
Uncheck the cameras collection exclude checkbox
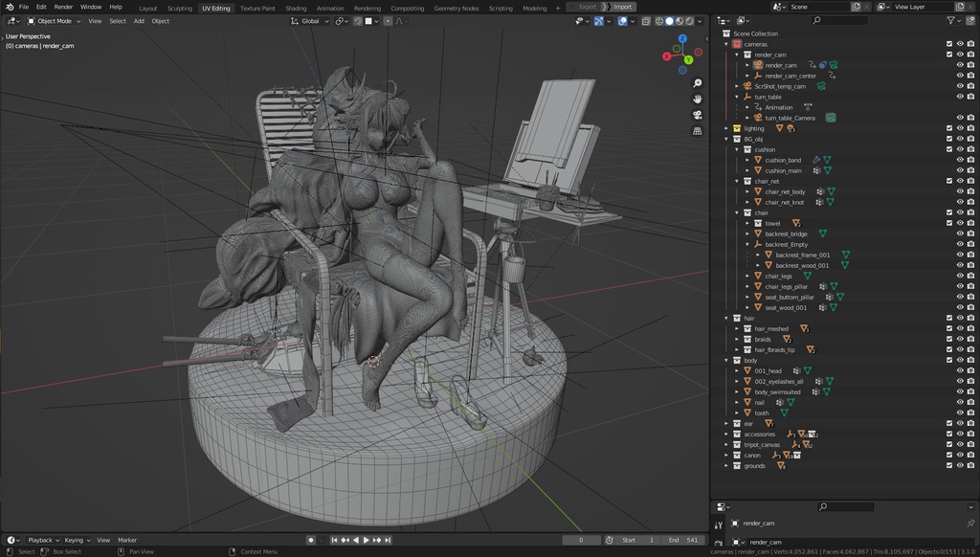click(949, 44)
